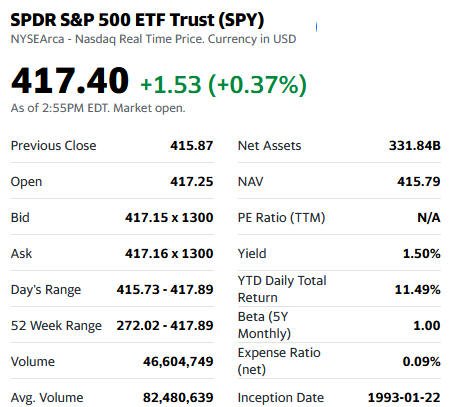Click the 417.40 current price
Screen dimensions: 458x407
coord(69,81)
